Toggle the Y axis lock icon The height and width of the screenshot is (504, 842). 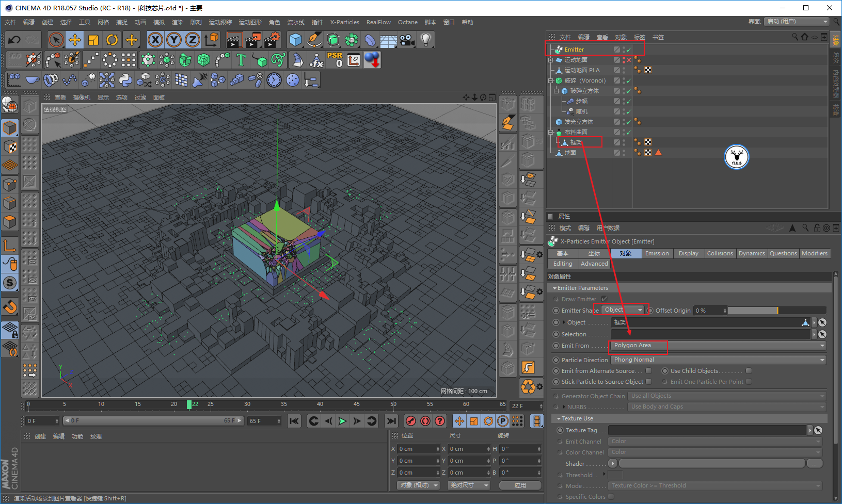pyautogui.click(x=174, y=40)
